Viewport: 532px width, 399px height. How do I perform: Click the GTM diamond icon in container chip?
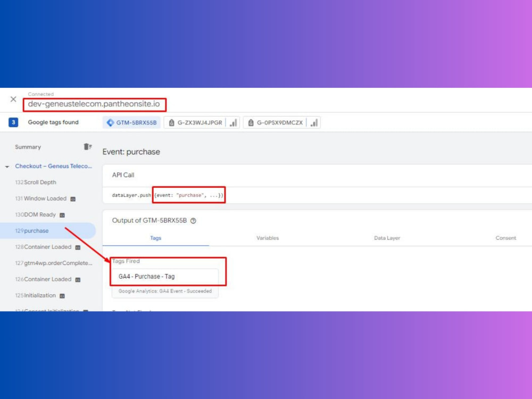pyautogui.click(x=110, y=122)
